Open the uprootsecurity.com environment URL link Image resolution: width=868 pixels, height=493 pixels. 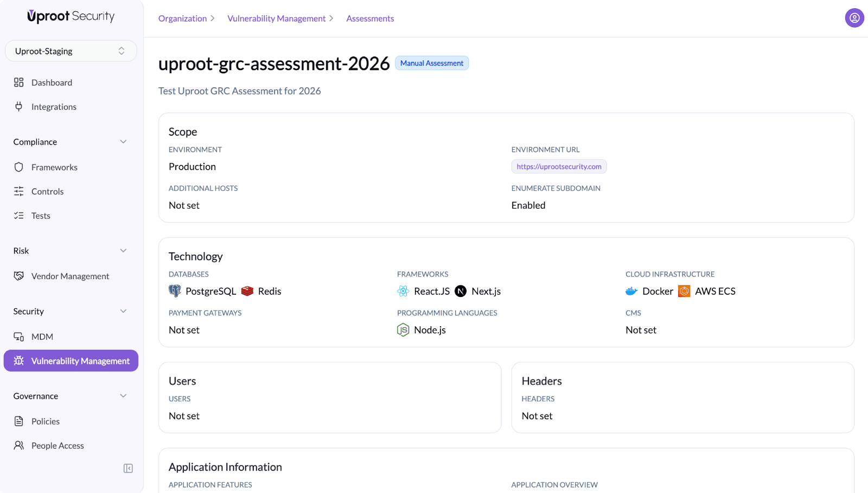pos(559,167)
